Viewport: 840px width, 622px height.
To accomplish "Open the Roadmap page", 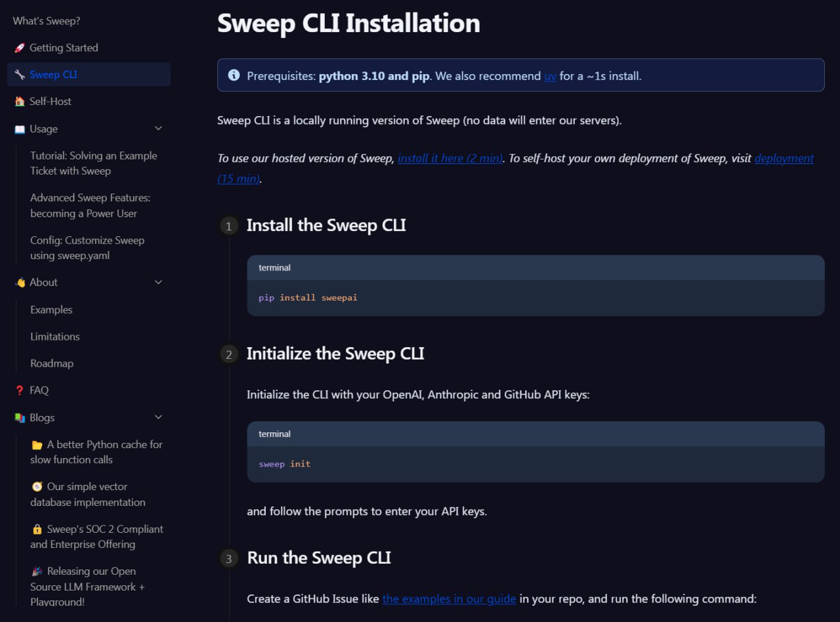I will [x=52, y=363].
